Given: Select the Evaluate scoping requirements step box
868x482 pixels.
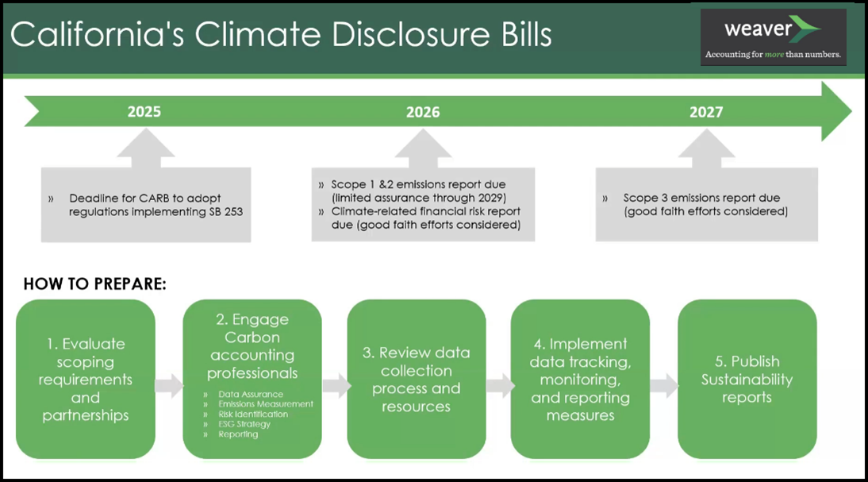Looking at the screenshot, I should click(86, 379).
